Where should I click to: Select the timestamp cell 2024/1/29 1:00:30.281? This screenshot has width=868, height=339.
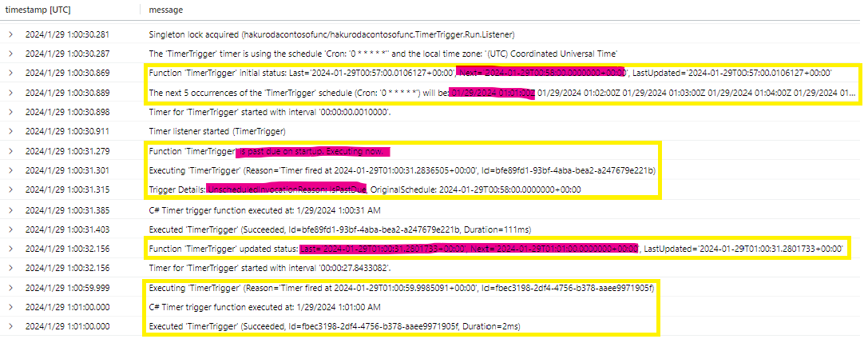(x=67, y=35)
